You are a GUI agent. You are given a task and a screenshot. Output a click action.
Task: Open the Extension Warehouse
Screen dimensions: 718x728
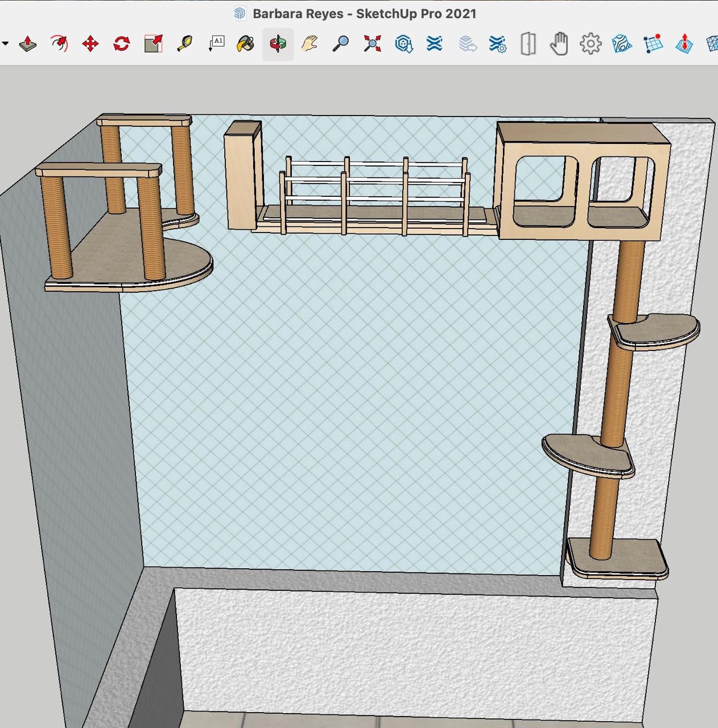pos(435,44)
